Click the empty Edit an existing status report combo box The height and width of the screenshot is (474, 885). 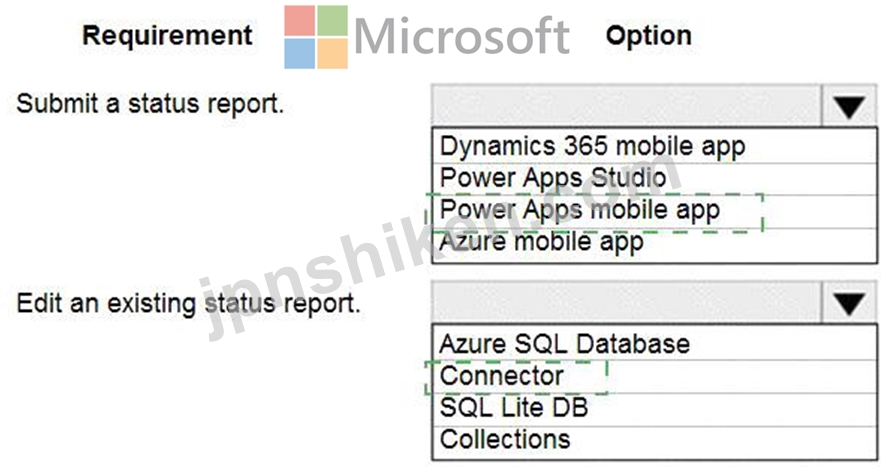[x=626, y=303]
